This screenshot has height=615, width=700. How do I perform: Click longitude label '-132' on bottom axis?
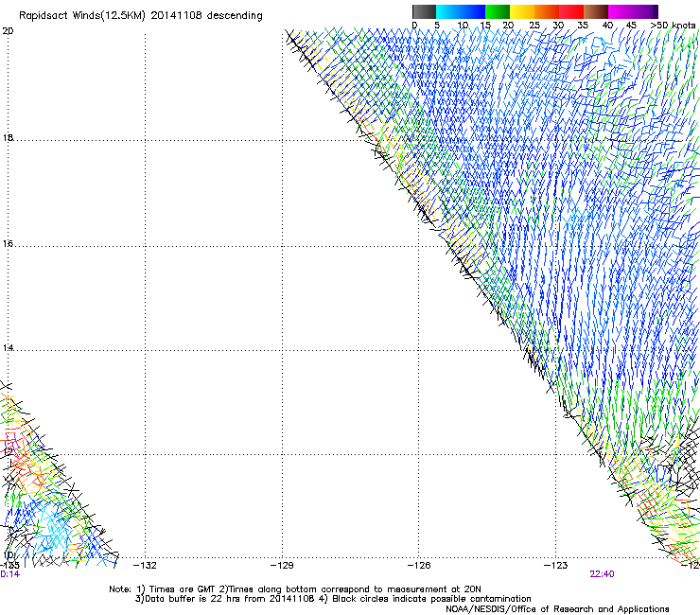[x=145, y=566]
